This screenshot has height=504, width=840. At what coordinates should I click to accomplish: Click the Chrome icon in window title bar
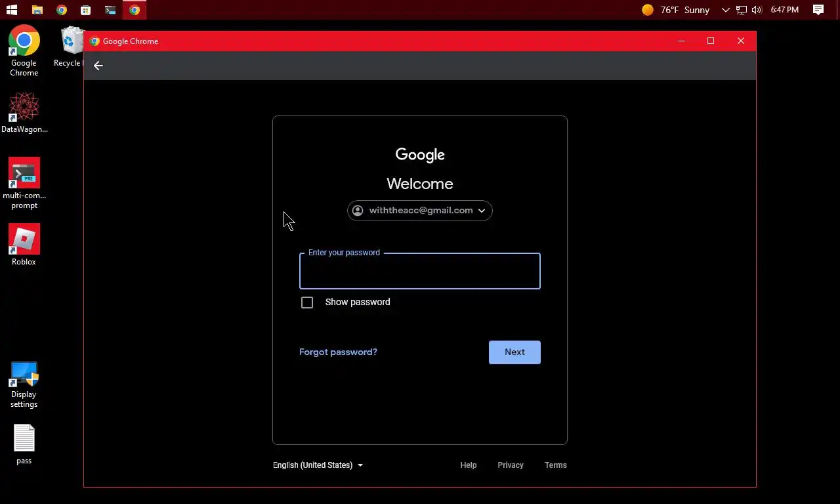click(x=94, y=41)
